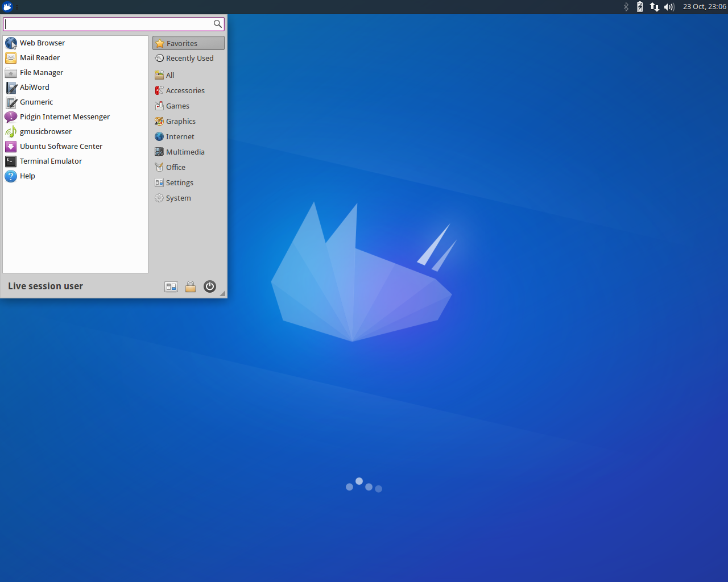Click the Whisker menu button in panel
This screenshot has height=582, width=728.
pos(7,7)
